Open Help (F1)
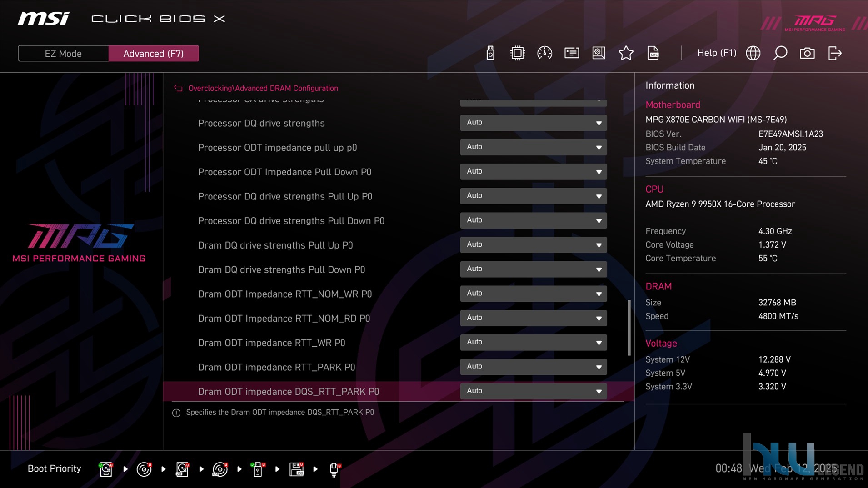 (717, 53)
